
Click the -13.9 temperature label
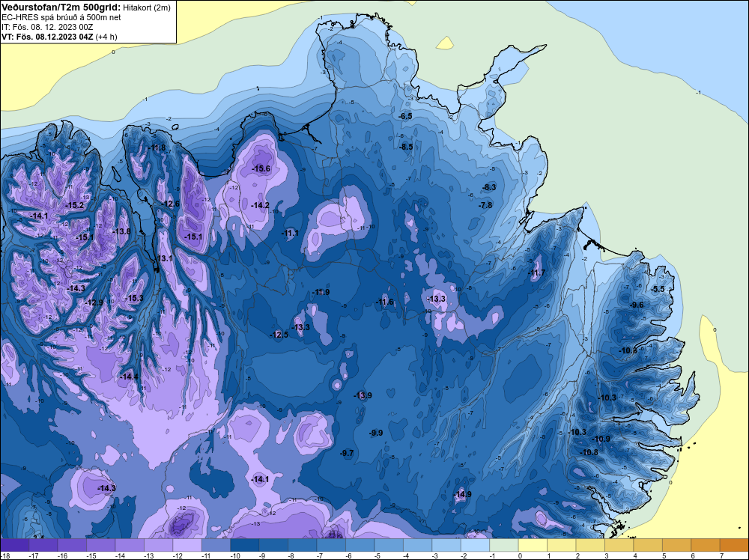pos(363,395)
